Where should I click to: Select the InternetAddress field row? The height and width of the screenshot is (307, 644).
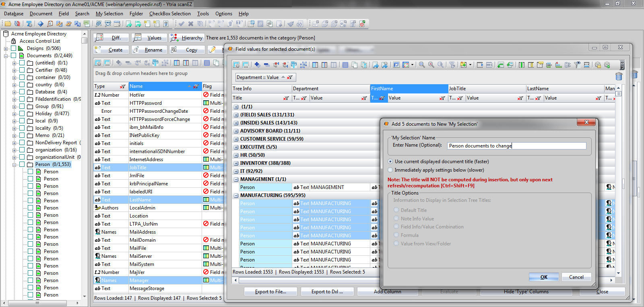point(159,160)
